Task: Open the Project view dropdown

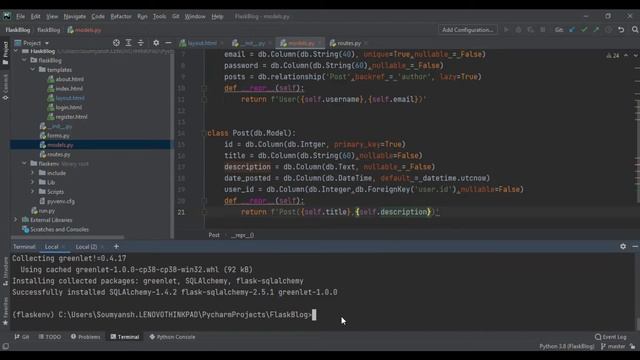Action: 32,43
